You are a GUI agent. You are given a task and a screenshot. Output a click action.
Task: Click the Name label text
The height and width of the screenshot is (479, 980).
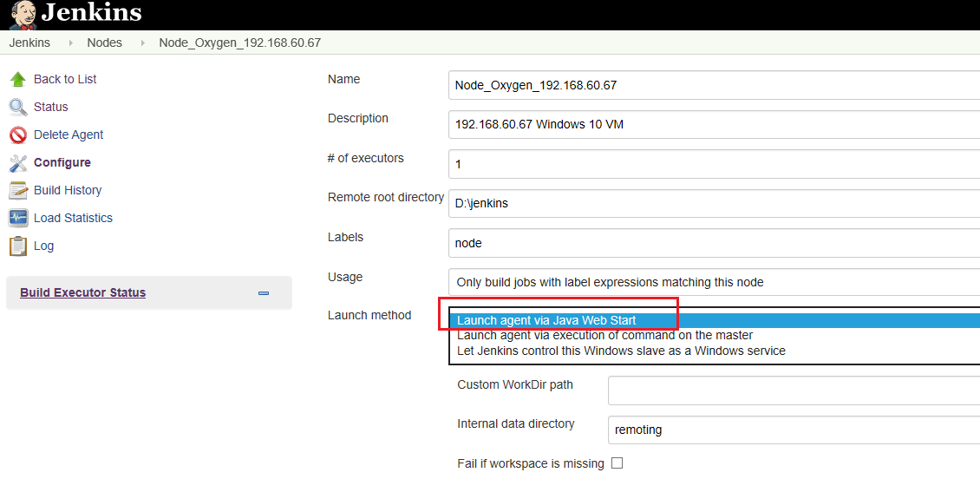343,80
